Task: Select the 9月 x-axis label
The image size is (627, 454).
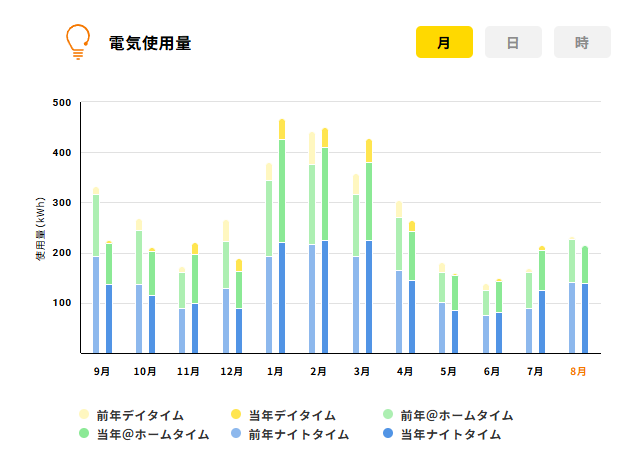Action: tap(102, 371)
